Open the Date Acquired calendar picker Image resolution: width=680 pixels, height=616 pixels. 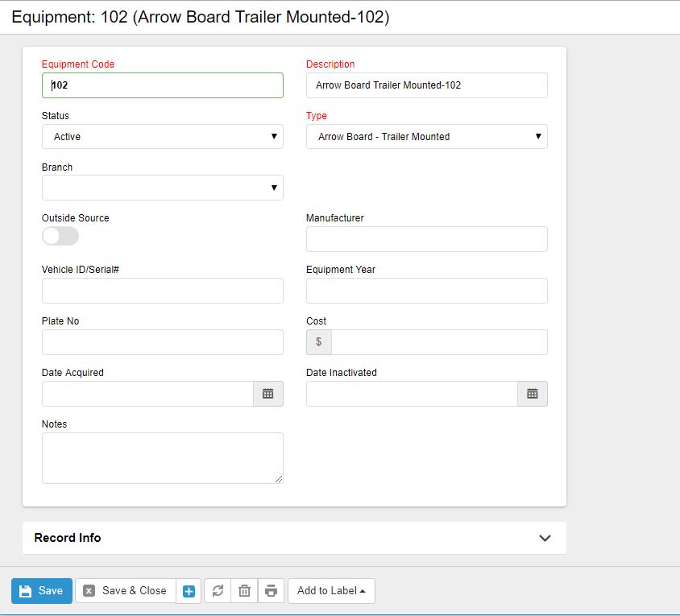pyautogui.click(x=268, y=394)
